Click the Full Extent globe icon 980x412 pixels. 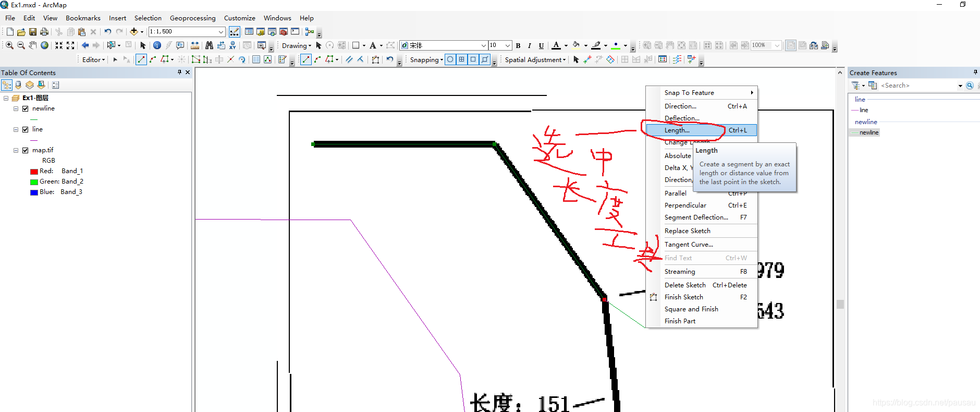click(45, 45)
